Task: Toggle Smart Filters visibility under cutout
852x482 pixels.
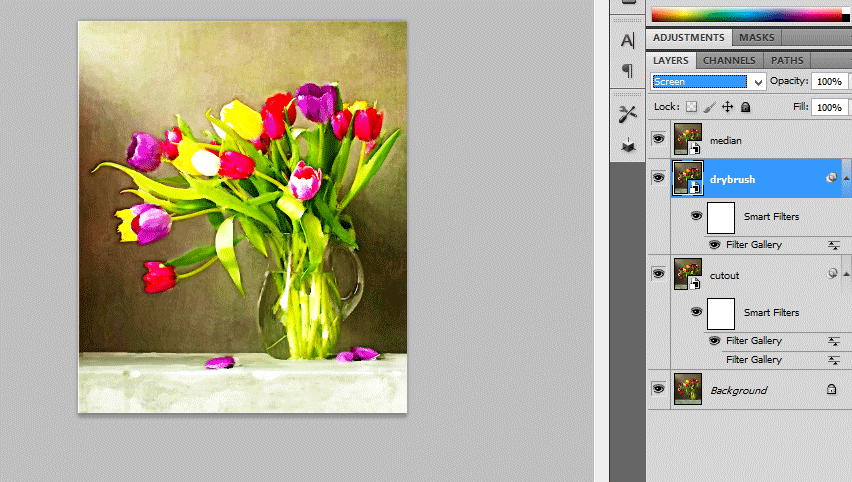Action: [x=696, y=312]
